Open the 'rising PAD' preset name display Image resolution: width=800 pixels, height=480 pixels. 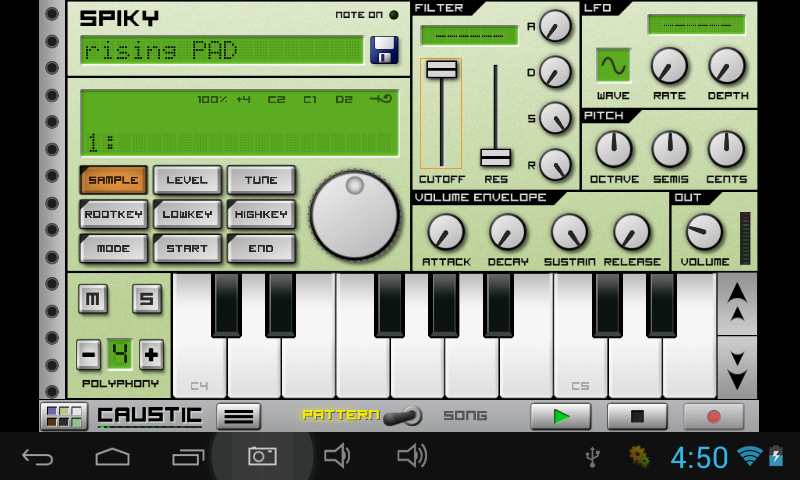point(222,50)
